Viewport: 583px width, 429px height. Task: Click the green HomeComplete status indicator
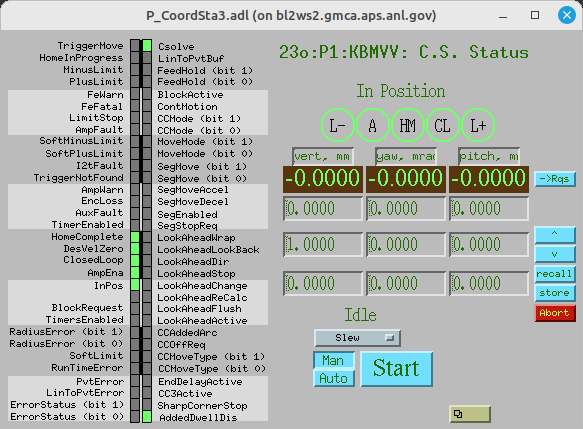point(135,237)
